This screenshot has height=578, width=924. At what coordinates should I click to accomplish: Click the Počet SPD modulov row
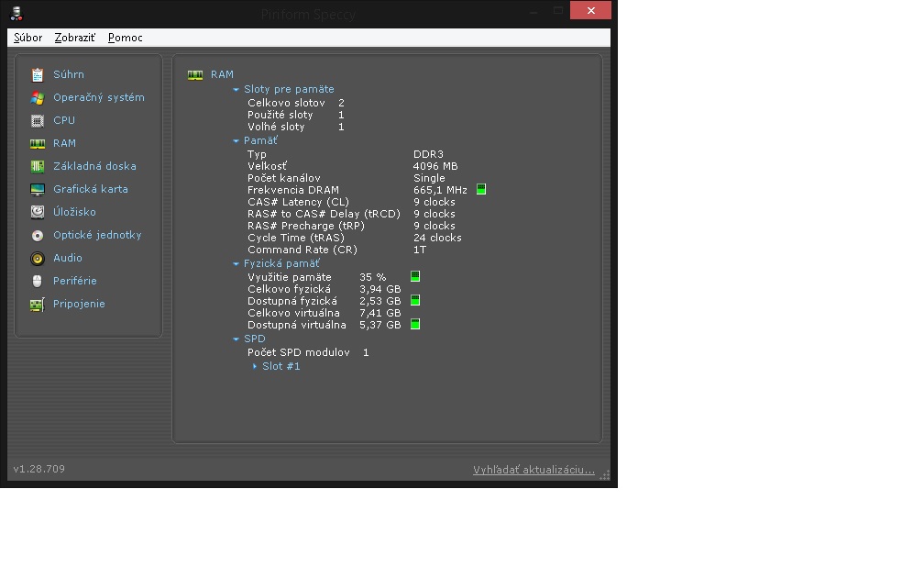pyautogui.click(x=308, y=352)
